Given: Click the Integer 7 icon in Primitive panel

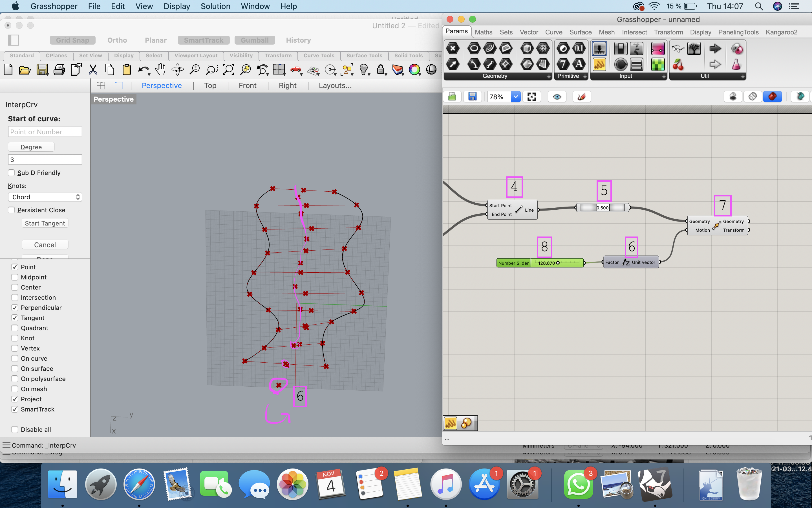Looking at the screenshot, I should (563, 64).
